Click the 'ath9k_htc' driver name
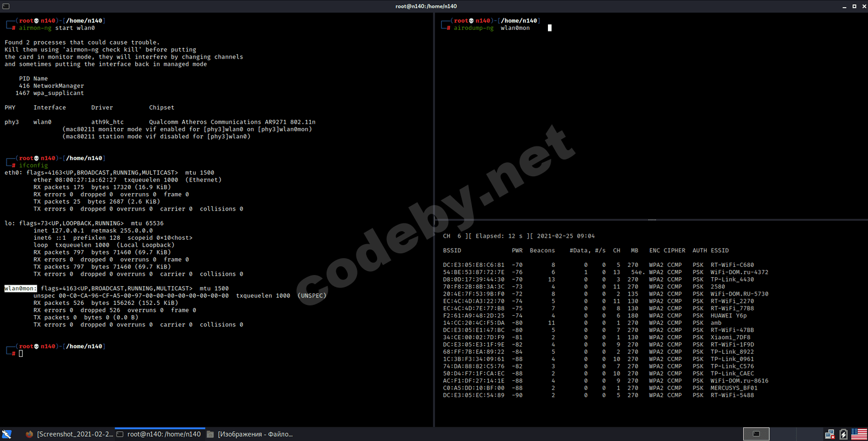This screenshot has height=441, width=868. (x=107, y=122)
